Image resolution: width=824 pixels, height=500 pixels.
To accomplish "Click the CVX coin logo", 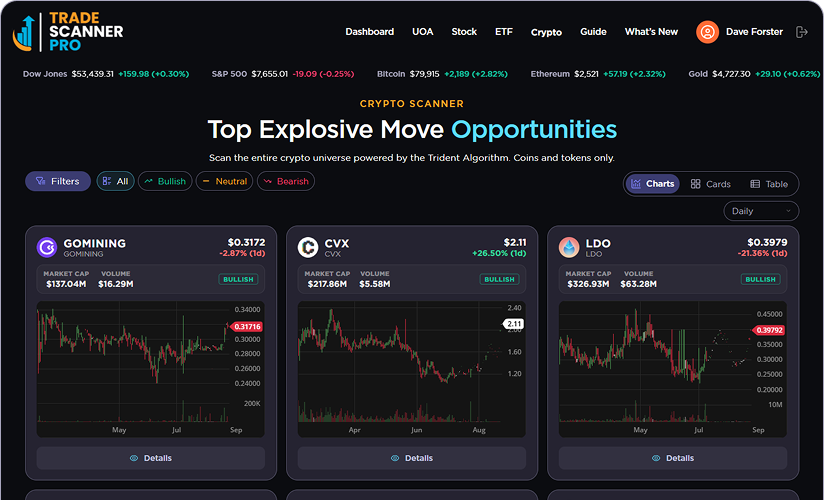I will pos(308,247).
